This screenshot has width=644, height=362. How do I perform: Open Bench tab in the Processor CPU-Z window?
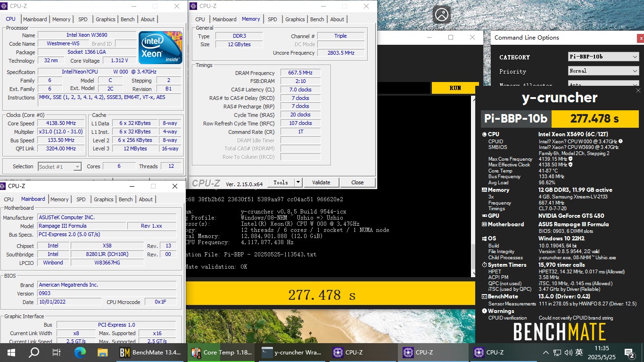coord(128,19)
